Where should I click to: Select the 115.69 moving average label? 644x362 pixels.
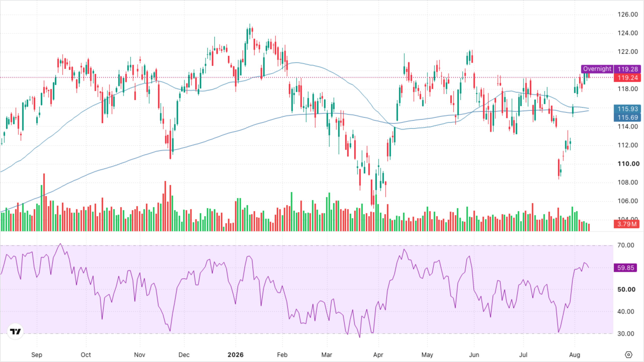(628, 117)
